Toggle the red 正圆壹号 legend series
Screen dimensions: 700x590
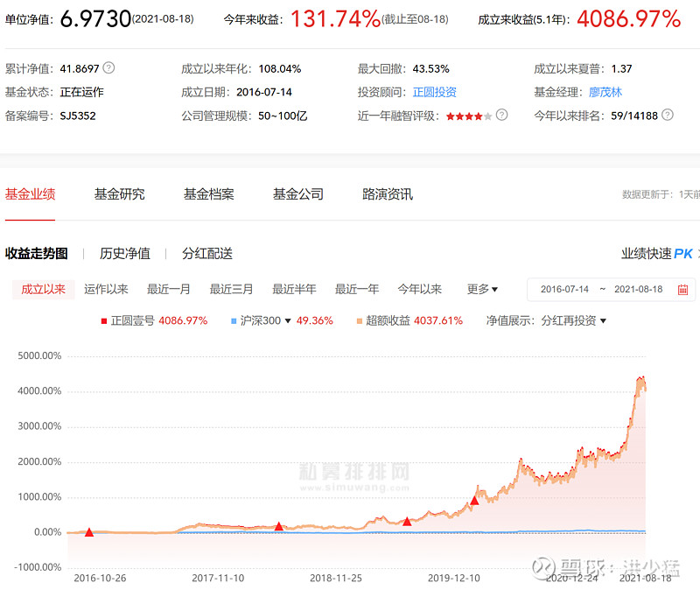155,320
